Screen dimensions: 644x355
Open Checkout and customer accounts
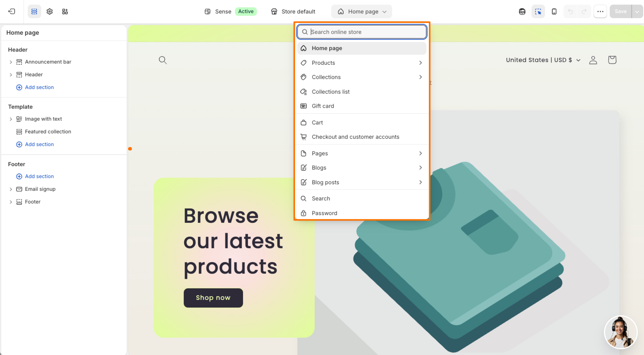(x=362, y=137)
